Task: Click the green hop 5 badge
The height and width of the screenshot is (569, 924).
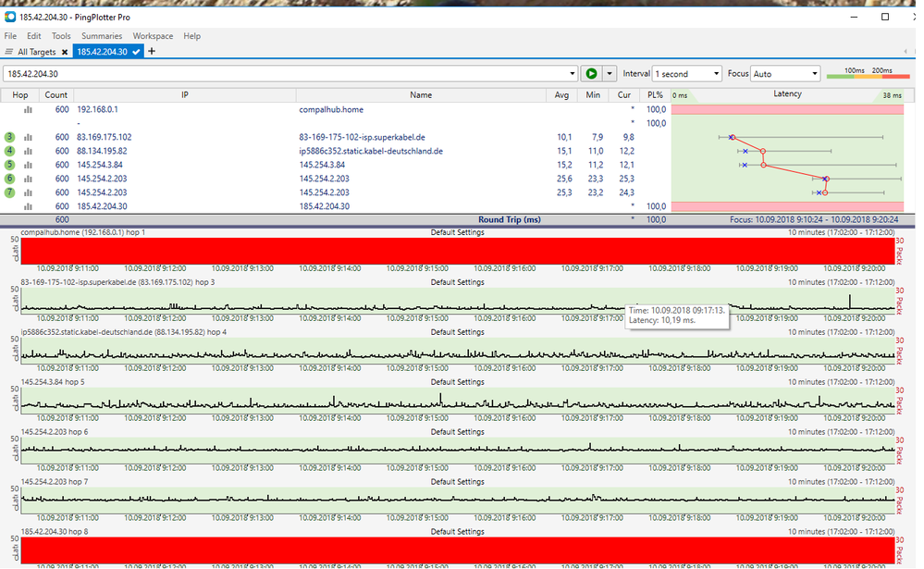Action: click(x=9, y=165)
